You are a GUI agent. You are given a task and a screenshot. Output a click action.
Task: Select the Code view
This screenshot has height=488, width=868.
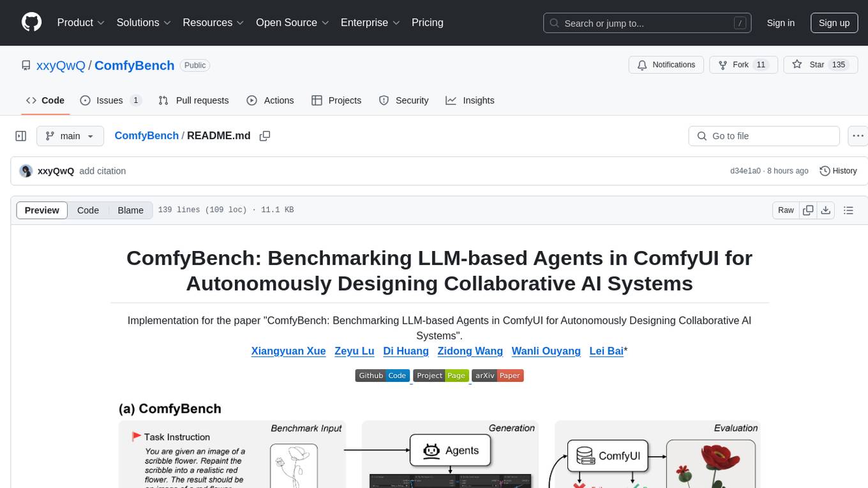pos(88,210)
